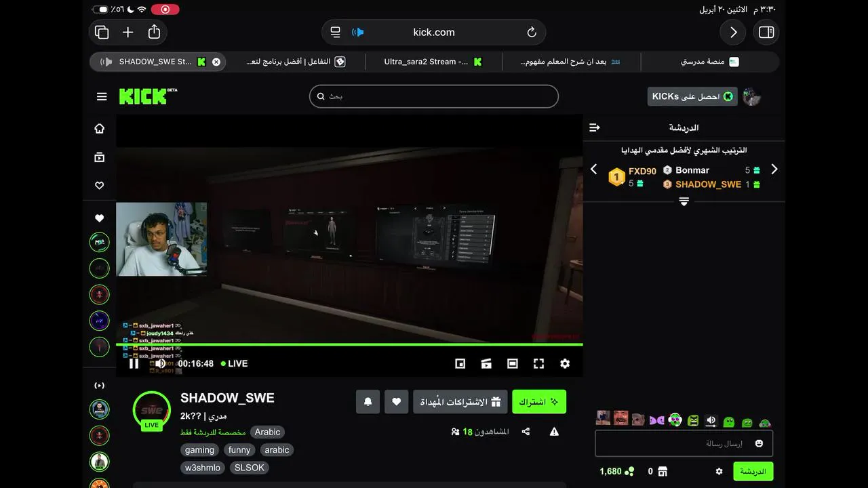Jump to LIVE in the player

pos(234,364)
